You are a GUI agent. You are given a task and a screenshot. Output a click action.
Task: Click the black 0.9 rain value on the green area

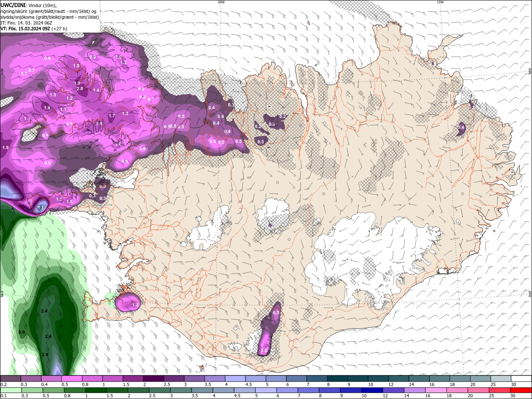pos(22,332)
